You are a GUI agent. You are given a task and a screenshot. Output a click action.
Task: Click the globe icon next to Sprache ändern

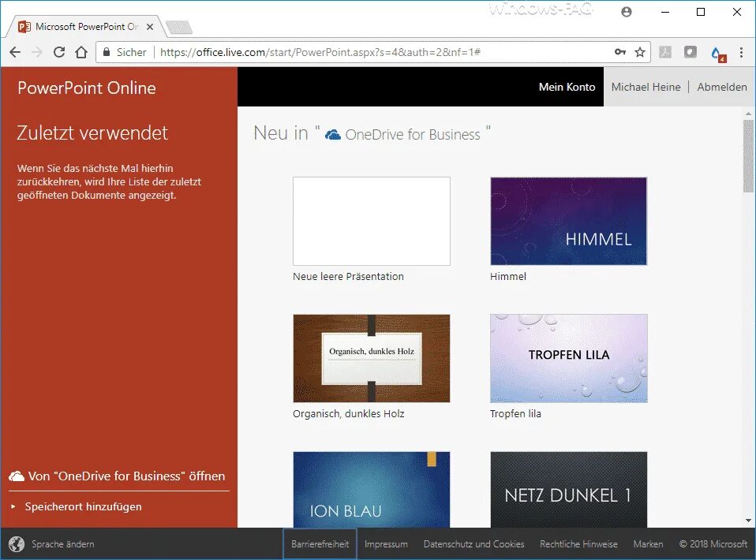tap(17, 544)
